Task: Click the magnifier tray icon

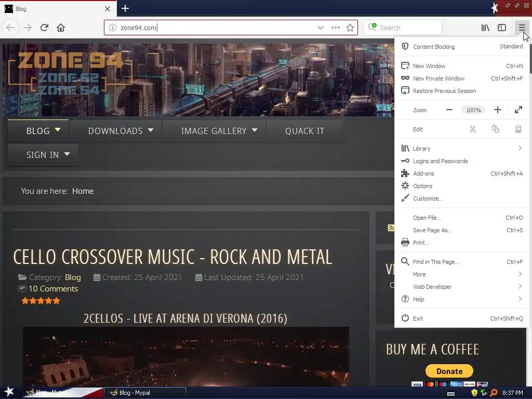Action: [494, 393]
